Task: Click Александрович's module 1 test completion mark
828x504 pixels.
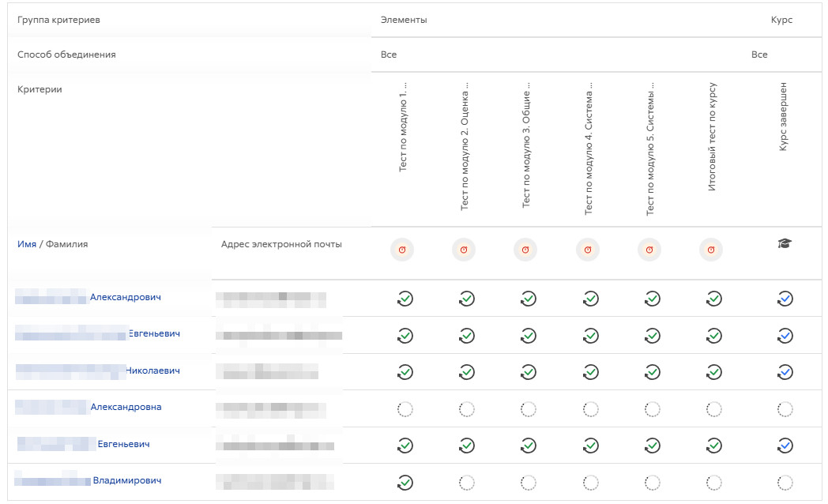Action: coord(405,299)
